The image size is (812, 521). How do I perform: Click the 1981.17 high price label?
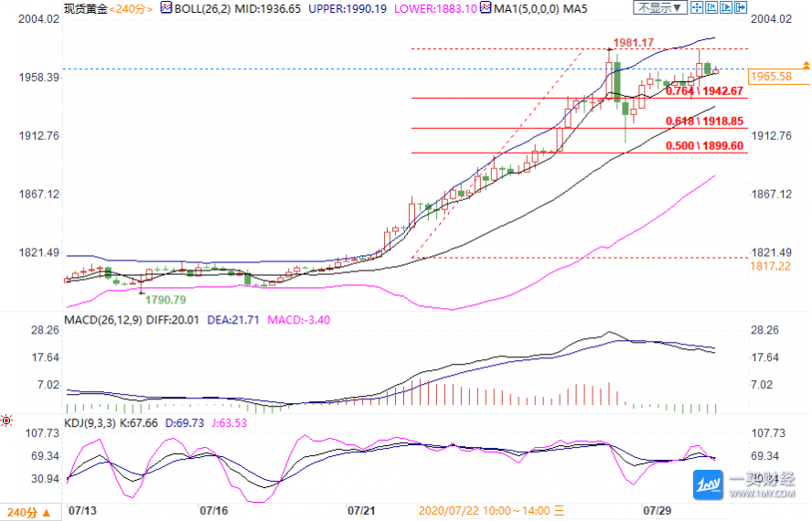pos(634,42)
